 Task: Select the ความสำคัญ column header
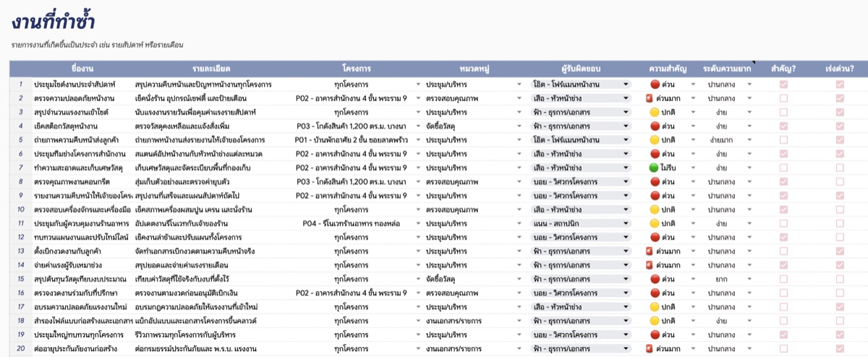tap(669, 69)
